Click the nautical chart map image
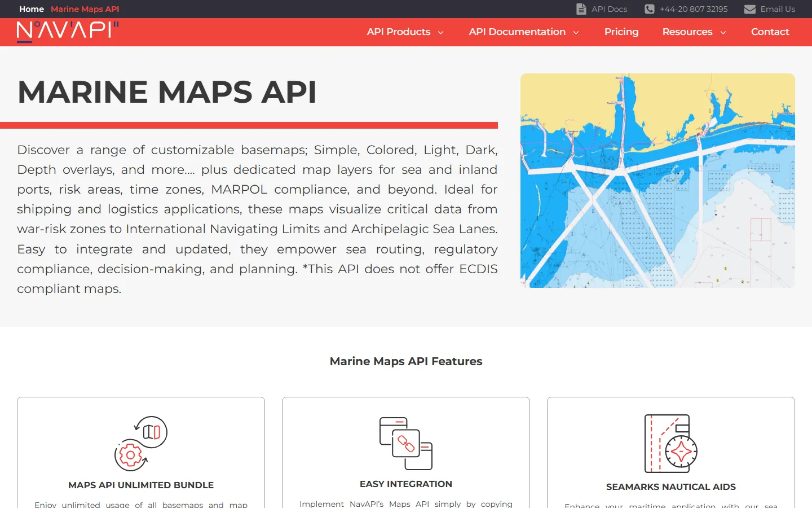Image resolution: width=812 pixels, height=508 pixels. coord(657,181)
